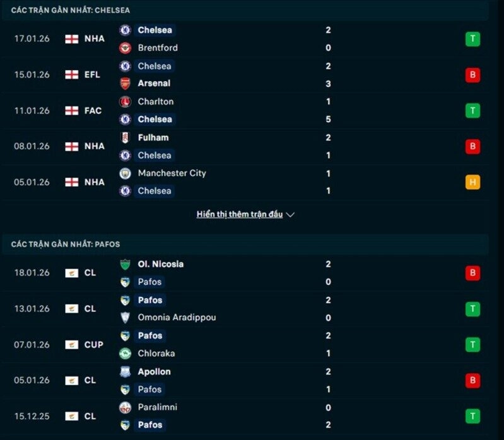Click the Ol. Nicosia crest icon
Screen dimensions: 504x440
[125, 265]
